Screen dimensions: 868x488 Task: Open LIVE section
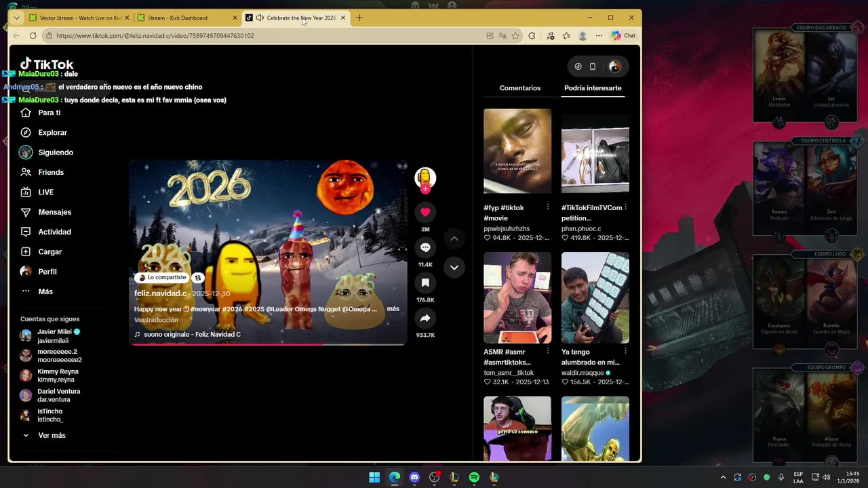(x=37, y=192)
